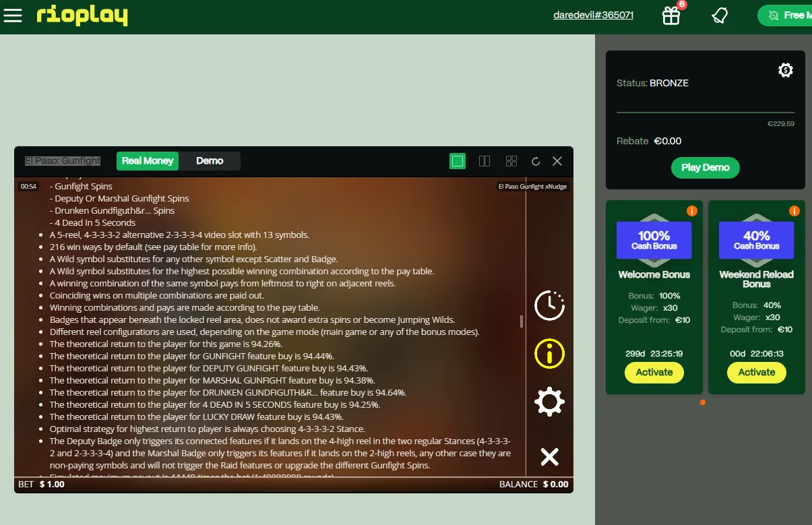Viewport: 812px width, 525px height.
Task: Click the yellow game info icon
Action: [549, 354]
